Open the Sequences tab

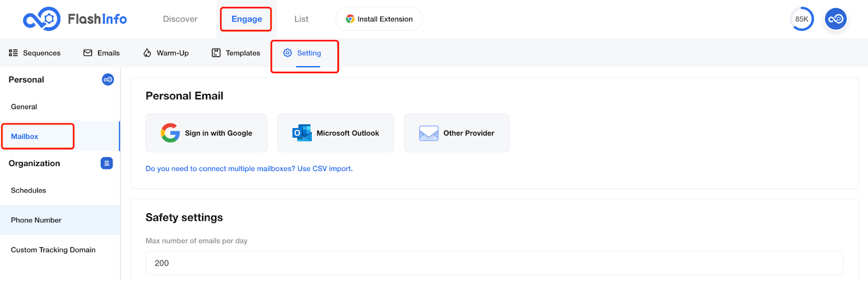pos(35,53)
